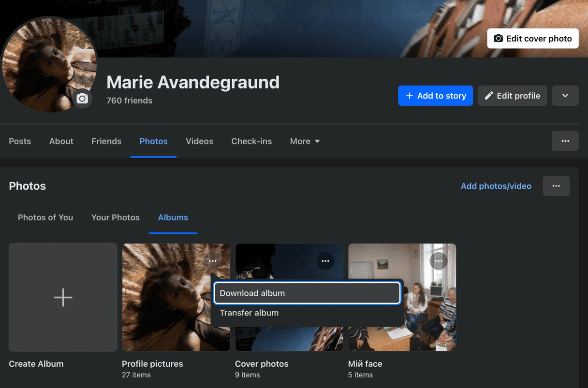Click the 760 friends count
The height and width of the screenshot is (388, 588).
[129, 101]
